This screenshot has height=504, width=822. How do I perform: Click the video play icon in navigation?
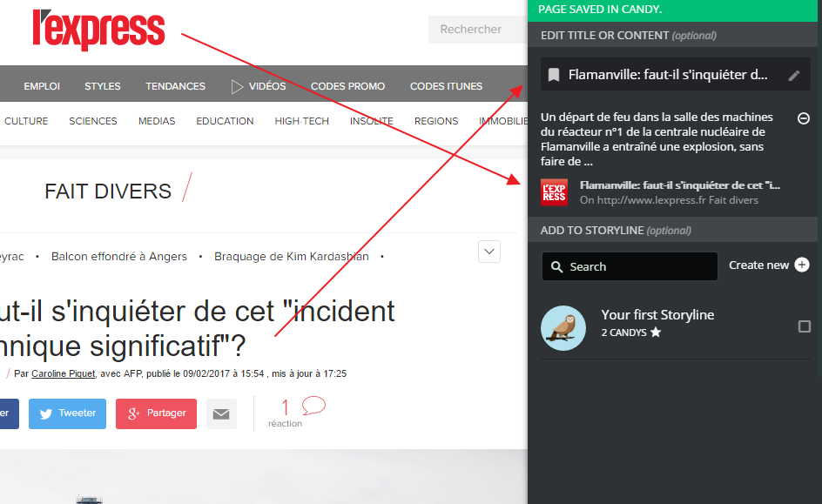tap(237, 86)
